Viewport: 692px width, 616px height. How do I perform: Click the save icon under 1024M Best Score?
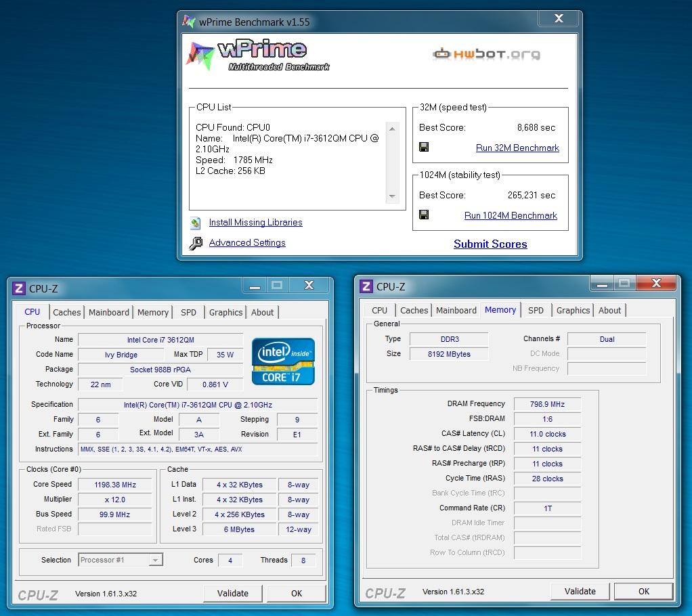(424, 215)
